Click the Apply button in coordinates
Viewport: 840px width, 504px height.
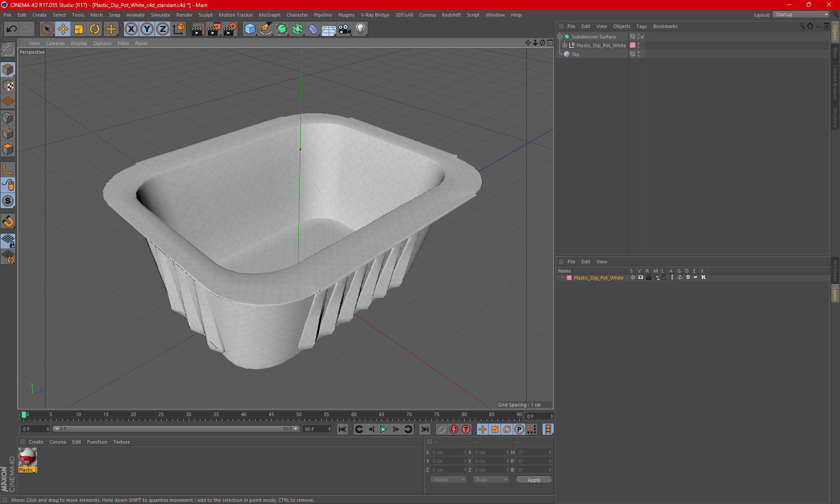point(534,479)
